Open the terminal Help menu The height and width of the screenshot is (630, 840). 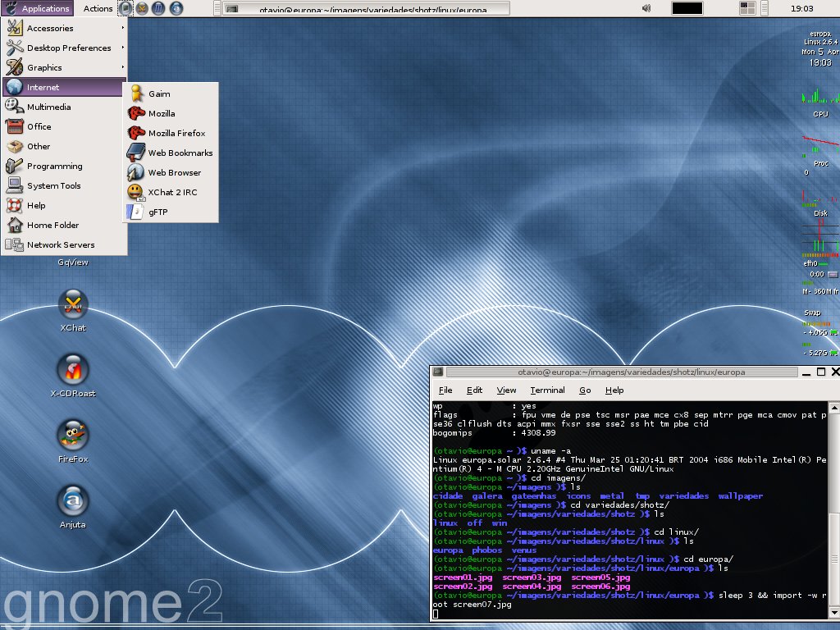614,390
